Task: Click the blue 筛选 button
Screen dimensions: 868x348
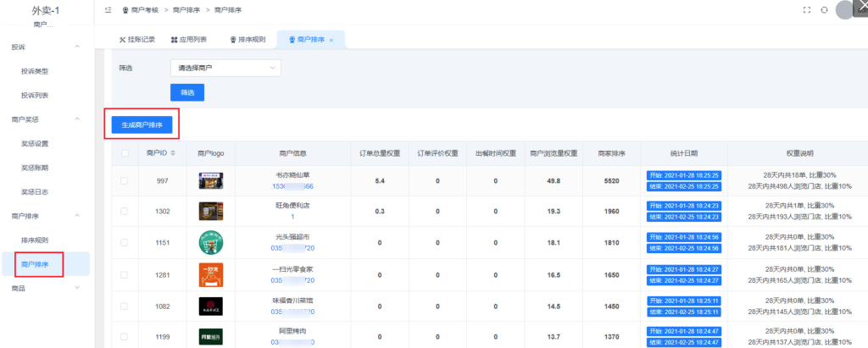Action: tap(187, 92)
